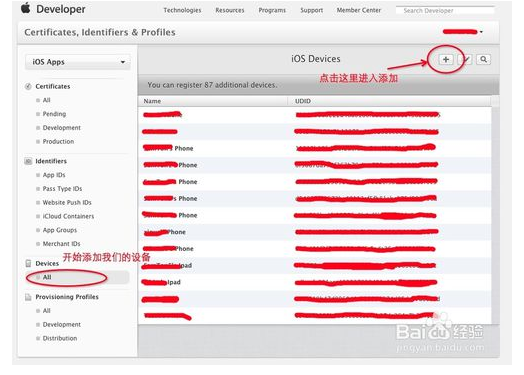The height and width of the screenshot is (375, 524).
Task: Click the 'register 87 additional devices' message
Action: 212,85
